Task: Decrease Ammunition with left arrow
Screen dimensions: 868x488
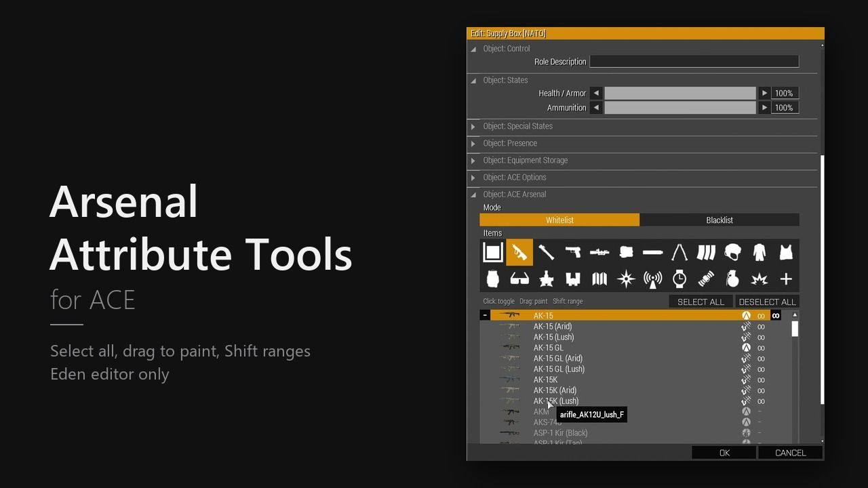Action: pyautogui.click(x=596, y=108)
